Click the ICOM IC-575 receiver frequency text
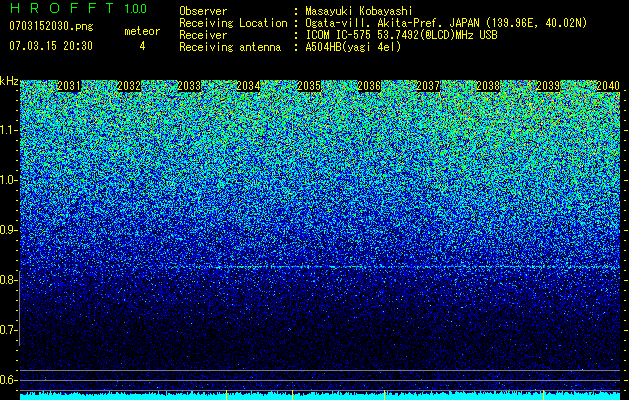Image resolution: width=629 pixels, height=400 pixels. click(x=401, y=35)
